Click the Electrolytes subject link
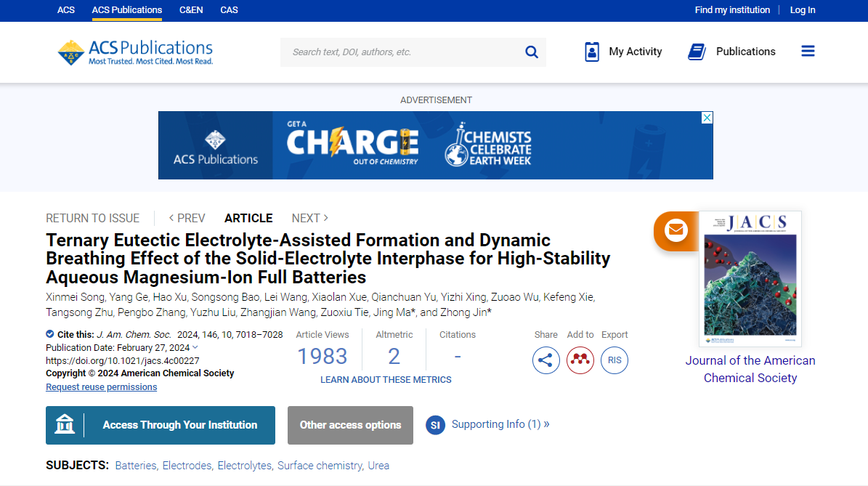868x486 pixels. (x=244, y=466)
